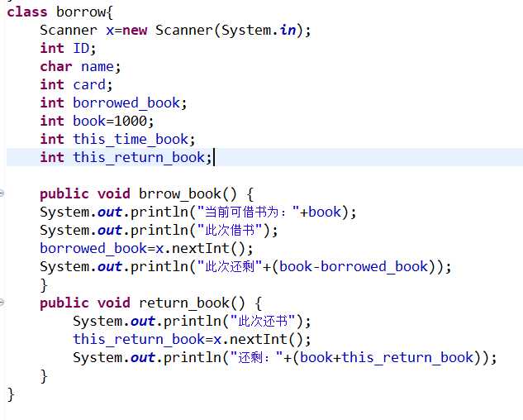Select the 'int card;' declaration line
Viewport: 523px width, 420px height.
tap(76, 85)
